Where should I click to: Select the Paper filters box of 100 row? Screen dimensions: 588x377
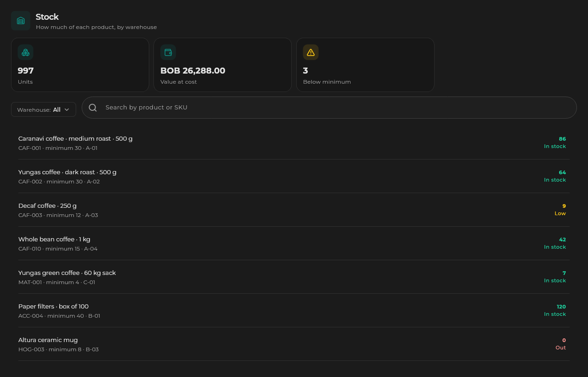click(294, 310)
